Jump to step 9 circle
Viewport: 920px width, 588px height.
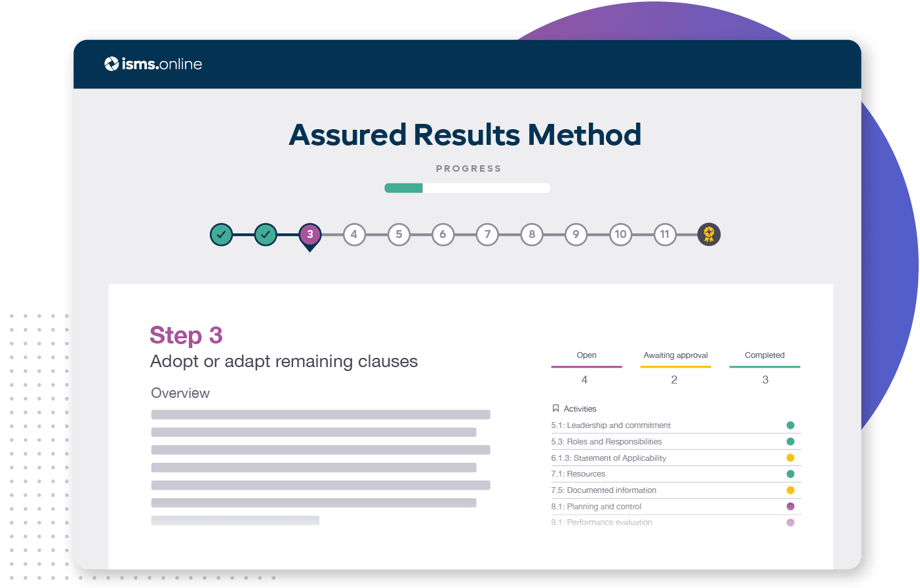[x=576, y=234]
